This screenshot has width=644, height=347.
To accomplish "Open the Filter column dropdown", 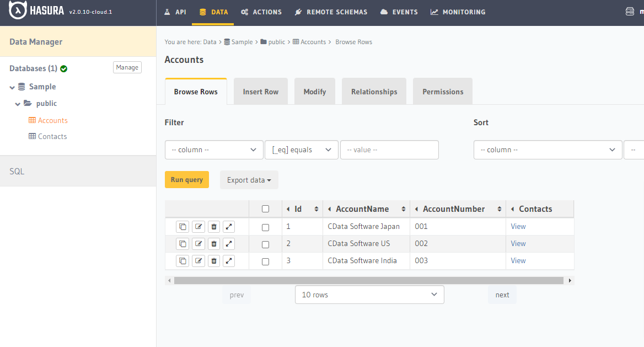I will [214, 150].
